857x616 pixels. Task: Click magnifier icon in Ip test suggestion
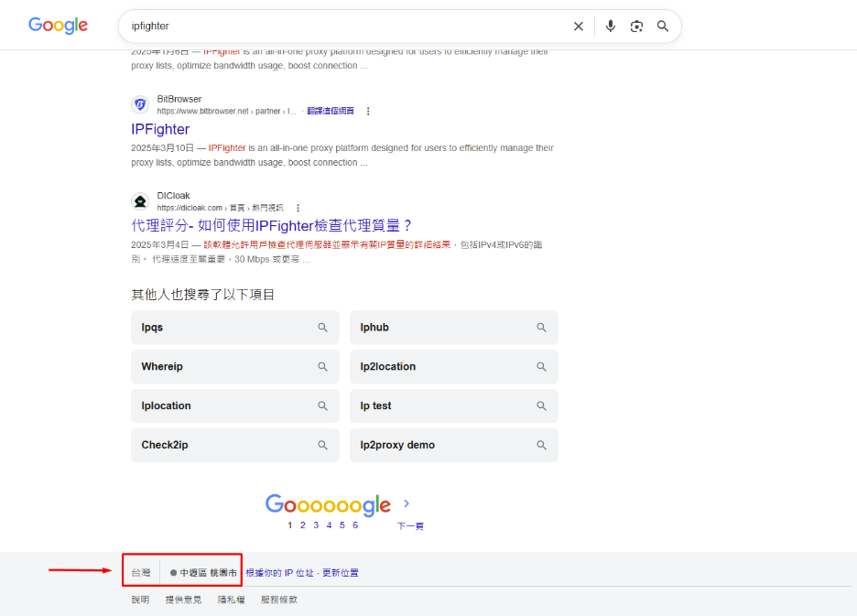(542, 406)
